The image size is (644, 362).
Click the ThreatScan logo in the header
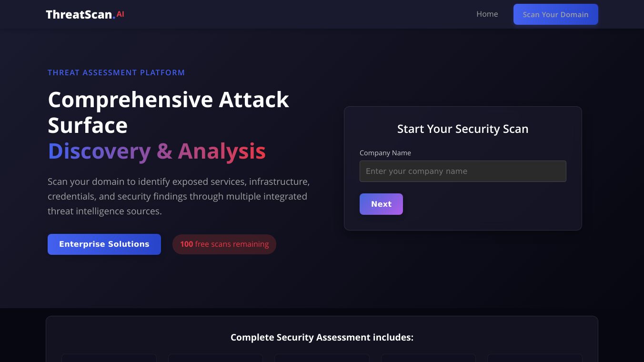tap(80, 14)
